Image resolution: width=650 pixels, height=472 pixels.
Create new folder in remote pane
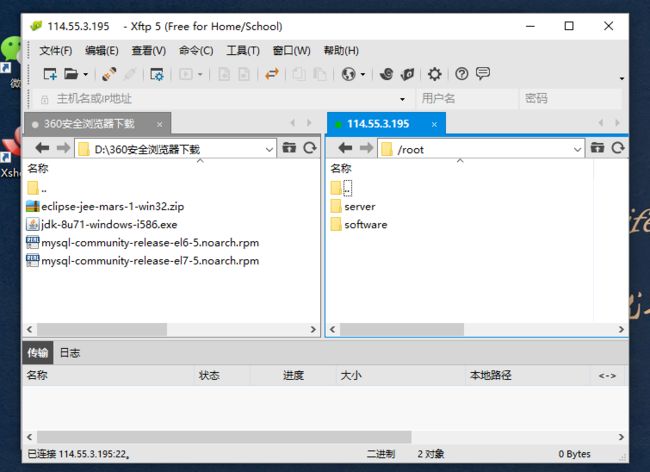click(x=597, y=148)
